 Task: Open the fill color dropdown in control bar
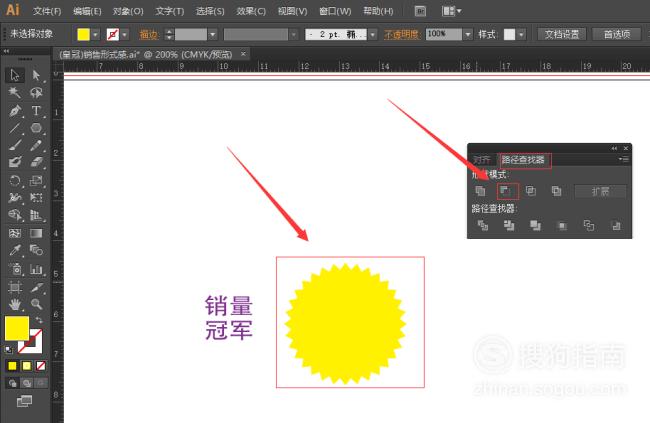click(96, 34)
